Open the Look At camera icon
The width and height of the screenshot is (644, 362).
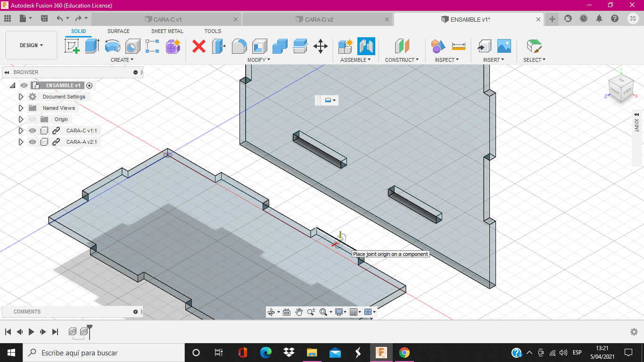pyautogui.click(x=286, y=312)
